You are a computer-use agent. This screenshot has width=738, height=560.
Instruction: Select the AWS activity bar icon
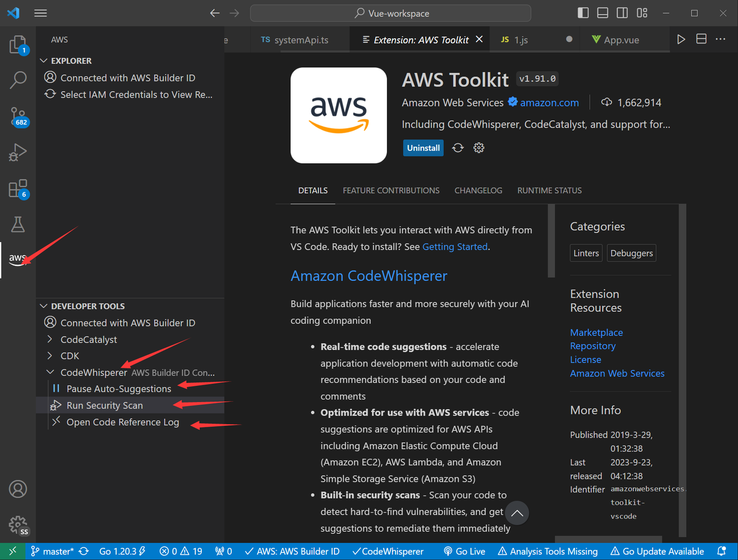[x=18, y=260]
